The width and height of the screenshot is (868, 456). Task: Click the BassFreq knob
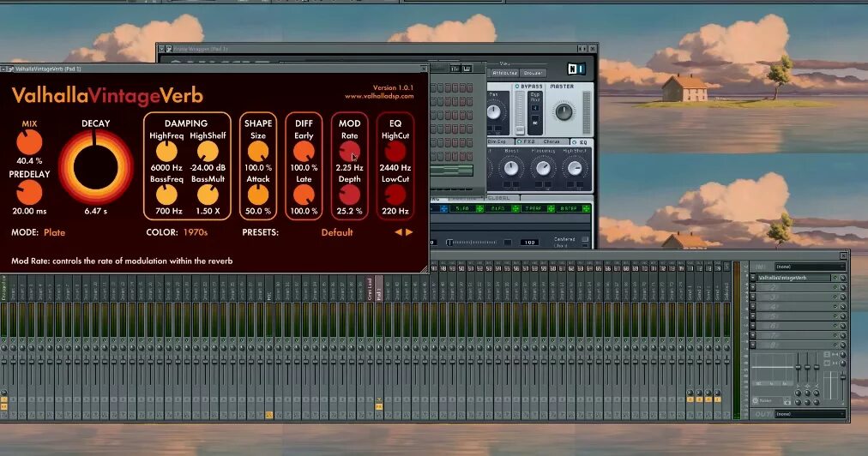click(166, 195)
